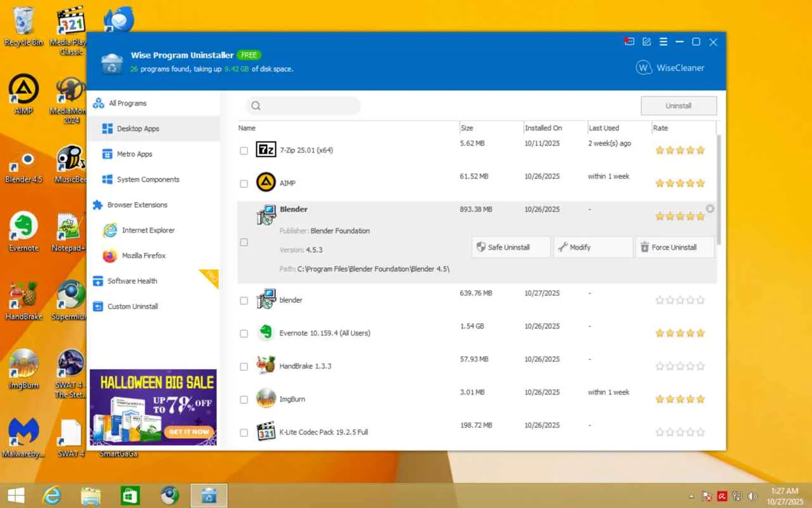Select the AIMP shortcut on the desktop
The image size is (812, 508).
[x=24, y=95]
